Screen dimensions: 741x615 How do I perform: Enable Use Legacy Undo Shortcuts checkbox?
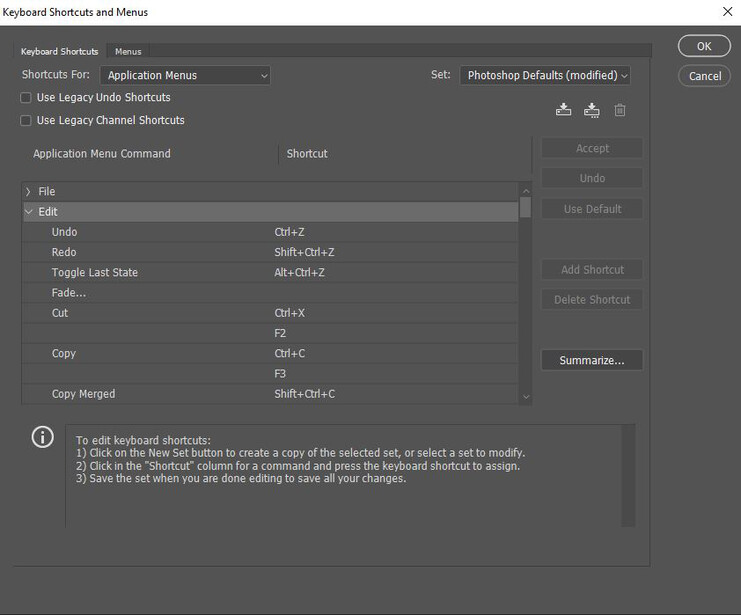(26, 98)
